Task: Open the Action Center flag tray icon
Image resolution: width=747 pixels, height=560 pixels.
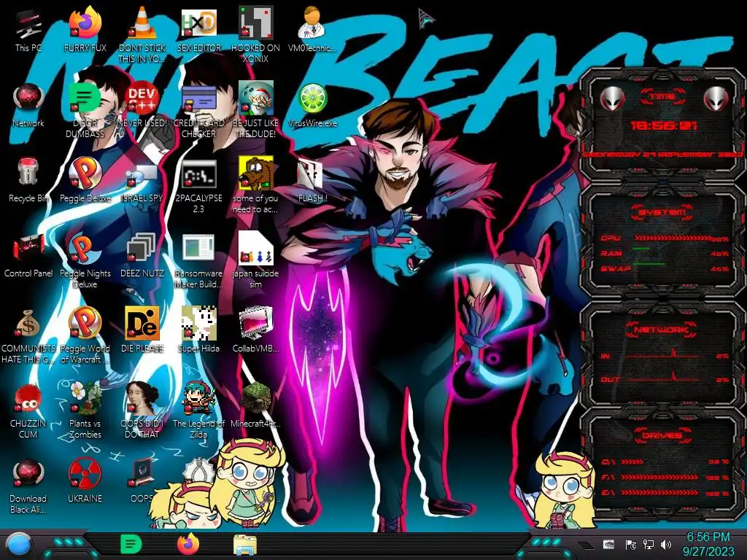Action: 631,544
